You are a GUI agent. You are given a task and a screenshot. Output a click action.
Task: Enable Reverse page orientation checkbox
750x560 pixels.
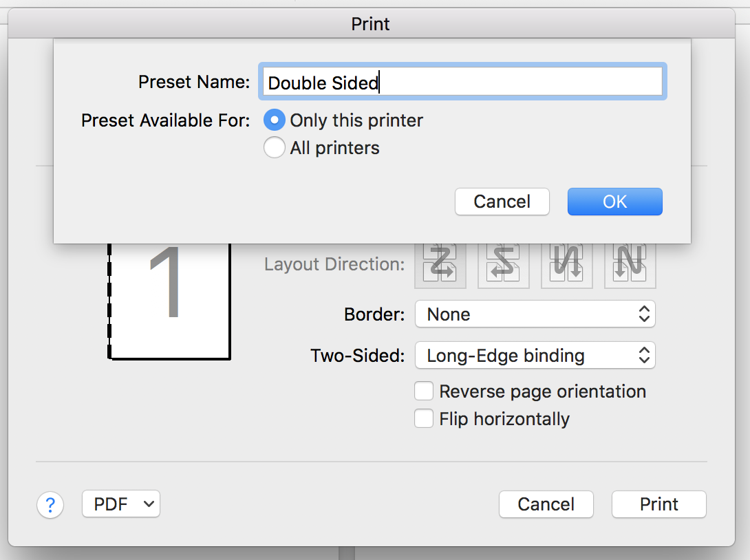click(x=424, y=391)
